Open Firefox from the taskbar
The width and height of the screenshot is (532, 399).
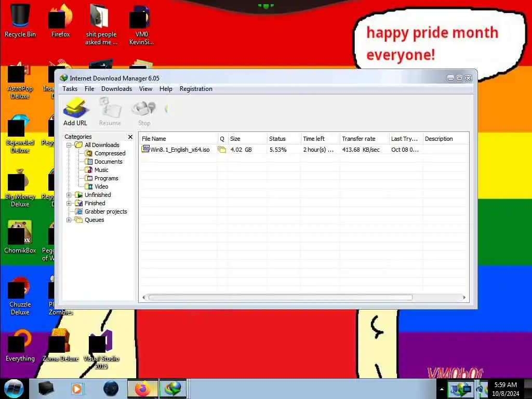point(143,389)
